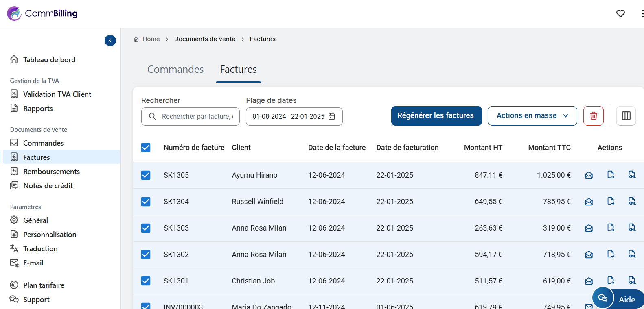Viewport: 644px width, 309px height.
Task: Open Remboursements in the sidebar
Action: 51,172
